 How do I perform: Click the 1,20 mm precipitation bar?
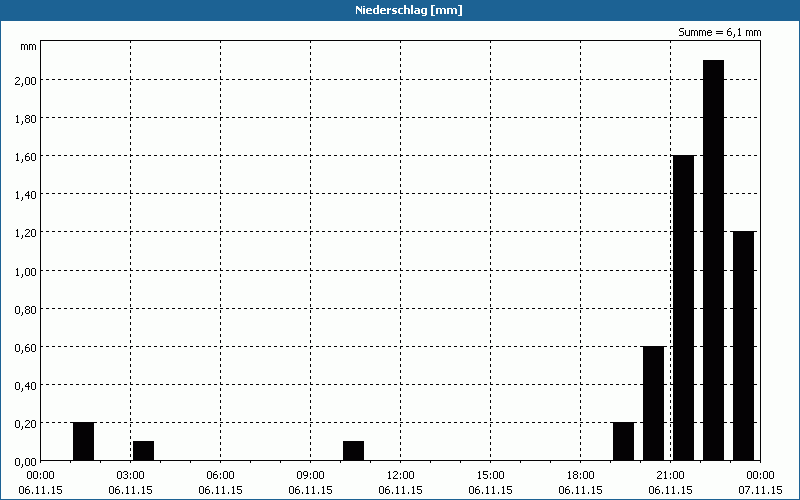pyautogui.click(x=743, y=346)
